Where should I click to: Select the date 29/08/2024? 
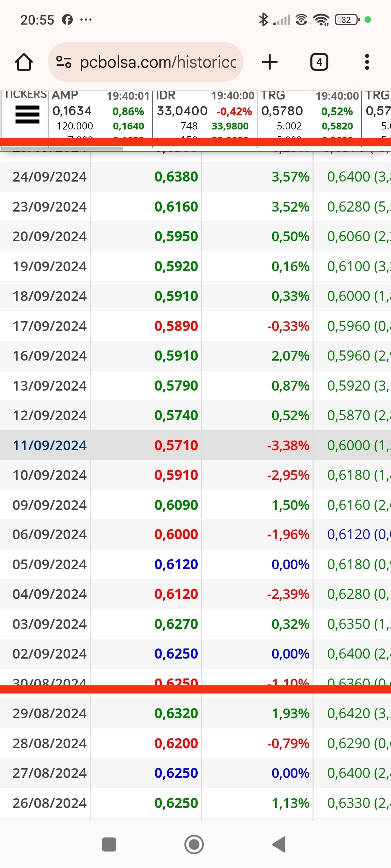coord(50,714)
